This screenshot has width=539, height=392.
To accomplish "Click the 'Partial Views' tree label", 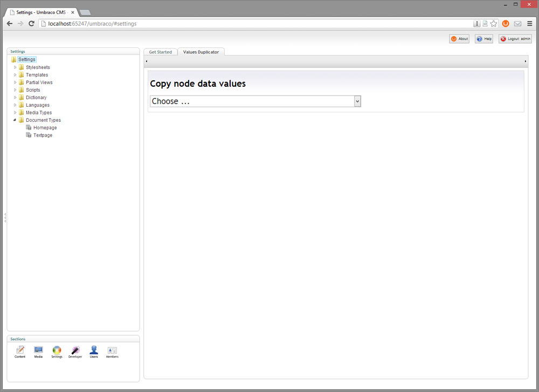I will pyautogui.click(x=39, y=82).
